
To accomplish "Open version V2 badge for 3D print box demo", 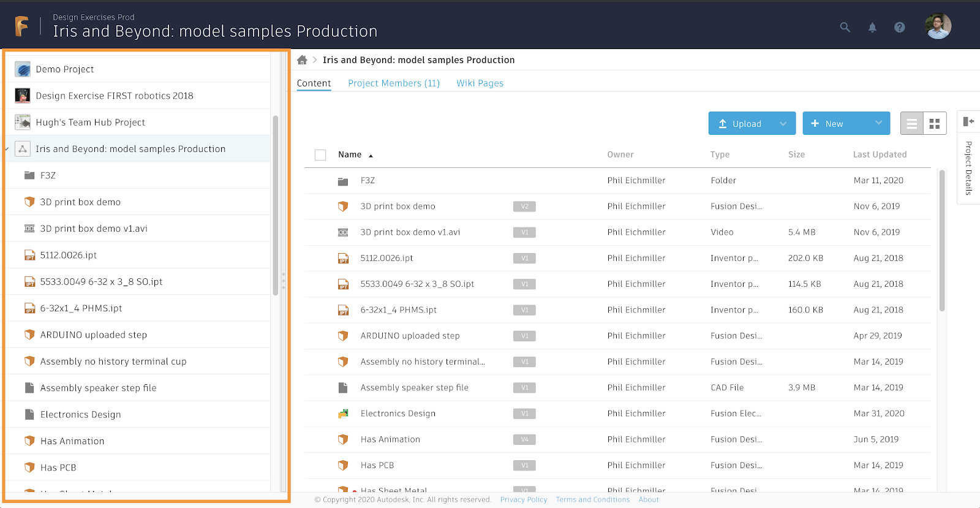I will (x=524, y=207).
